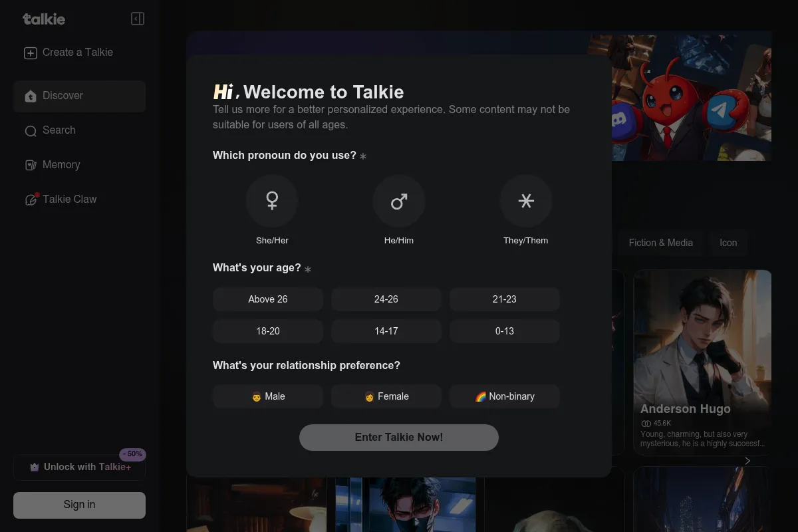
Task: Choose age range 0-13
Action: click(x=505, y=331)
